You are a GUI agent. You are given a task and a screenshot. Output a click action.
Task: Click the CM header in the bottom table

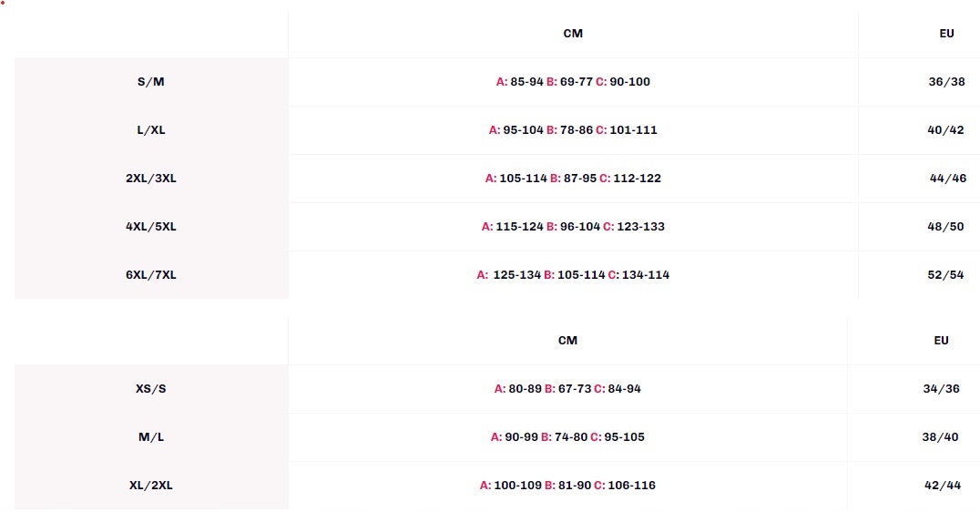point(567,341)
